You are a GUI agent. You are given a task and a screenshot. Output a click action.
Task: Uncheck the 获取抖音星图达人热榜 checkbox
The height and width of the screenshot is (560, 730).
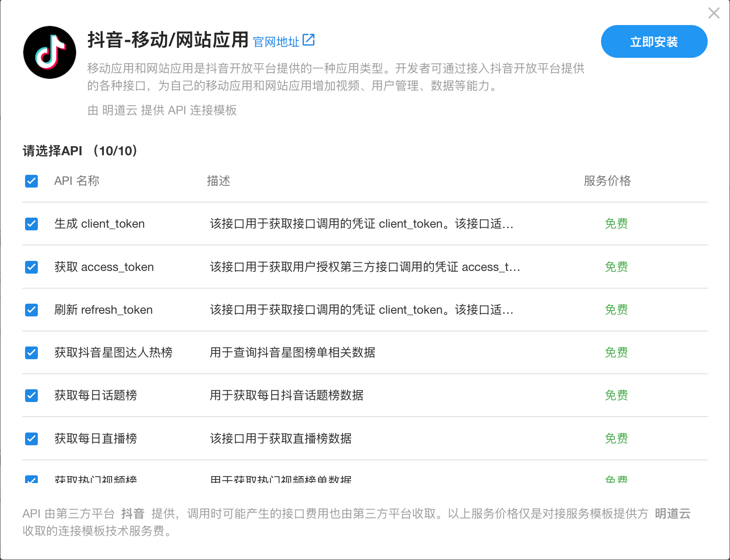[31, 353]
